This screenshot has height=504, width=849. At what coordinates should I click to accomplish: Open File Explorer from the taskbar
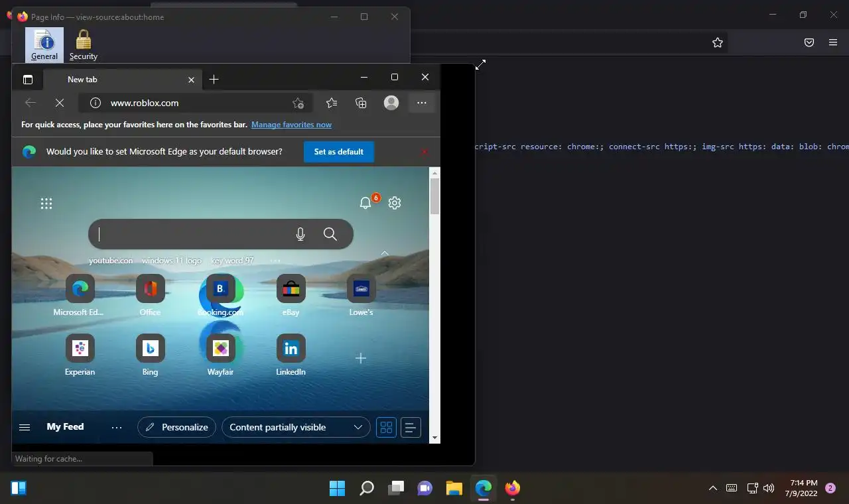(x=454, y=489)
